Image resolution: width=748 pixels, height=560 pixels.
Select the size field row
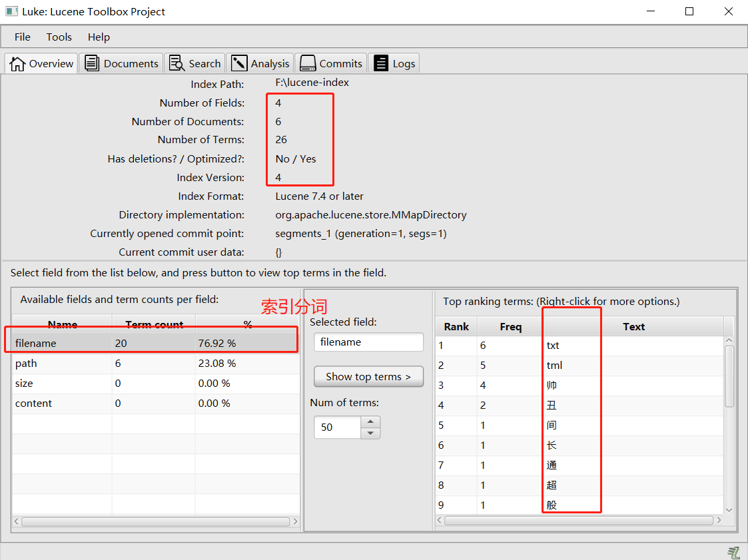(x=156, y=383)
